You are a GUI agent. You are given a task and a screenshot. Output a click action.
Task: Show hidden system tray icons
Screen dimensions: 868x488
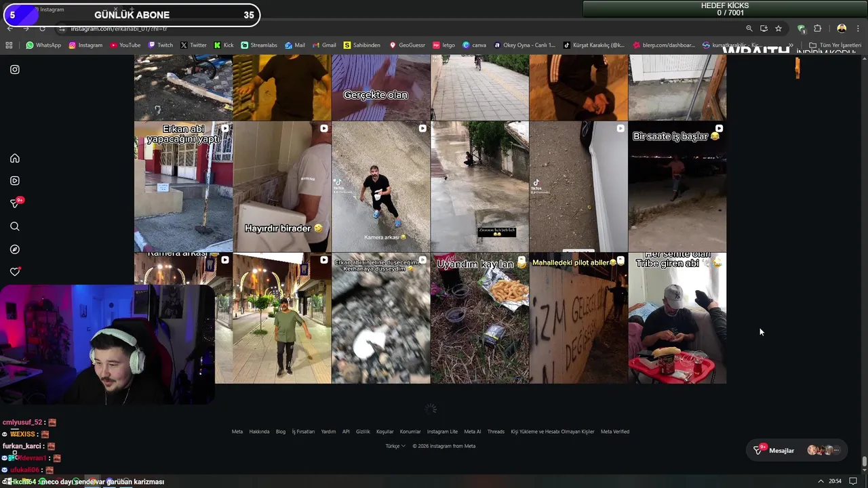821,481
